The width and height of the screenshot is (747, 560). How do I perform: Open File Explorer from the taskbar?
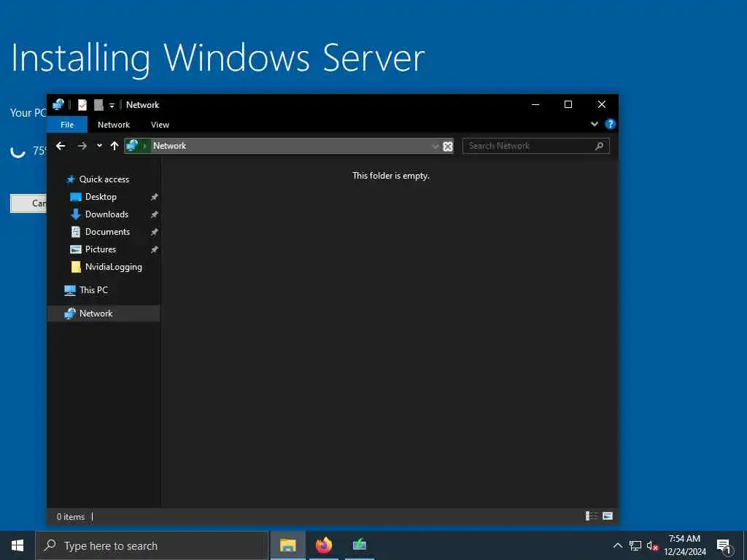point(287,545)
